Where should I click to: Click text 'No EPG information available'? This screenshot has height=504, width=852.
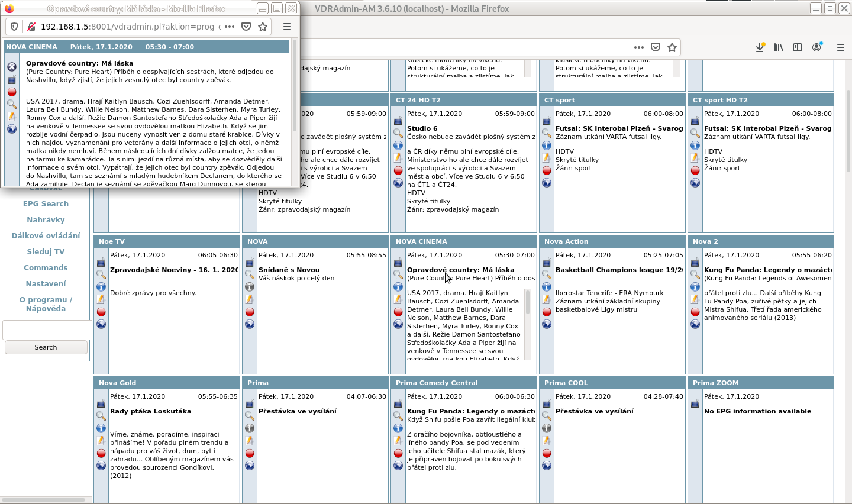point(757,411)
